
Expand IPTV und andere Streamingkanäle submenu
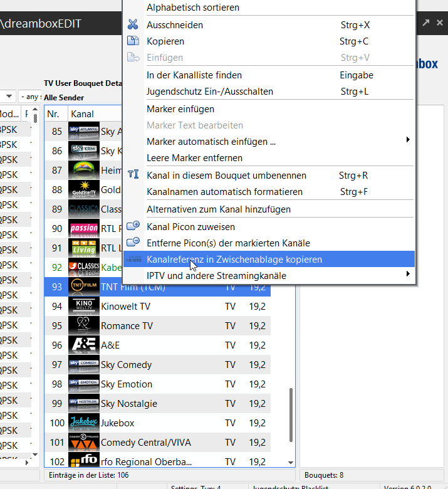(408, 274)
